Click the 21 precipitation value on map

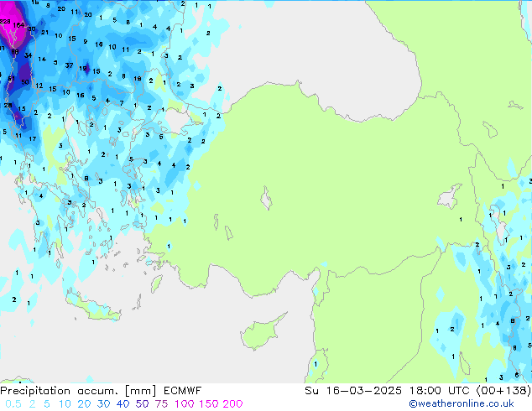44,32
